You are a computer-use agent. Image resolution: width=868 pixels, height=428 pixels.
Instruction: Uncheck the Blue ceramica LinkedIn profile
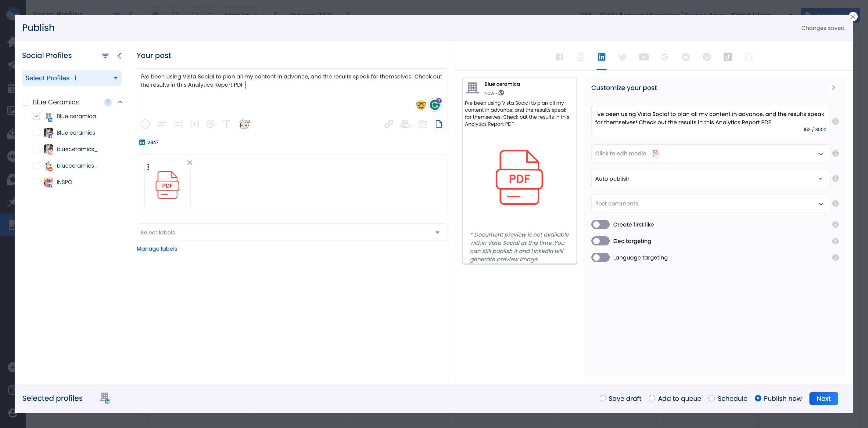(36, 116)
